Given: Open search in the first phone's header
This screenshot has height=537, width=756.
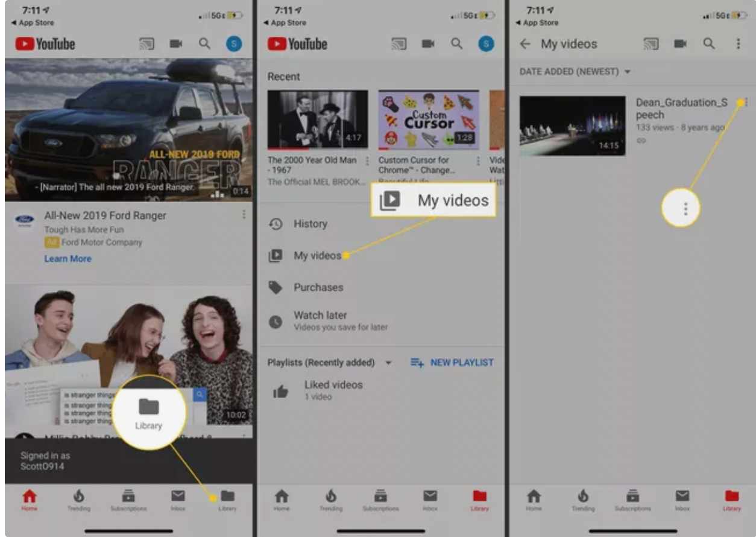Looking at the screenshot, I should click(x=205, y=43).
